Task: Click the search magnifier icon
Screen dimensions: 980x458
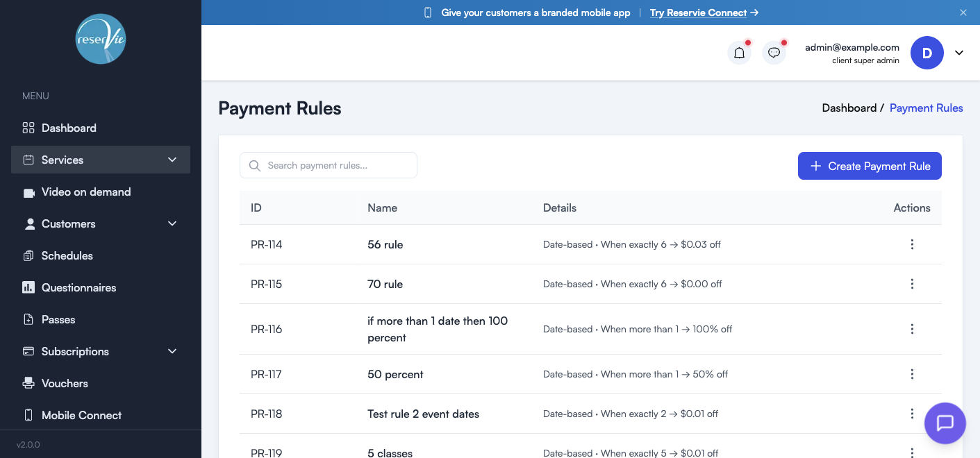Action: click(255, 165)
